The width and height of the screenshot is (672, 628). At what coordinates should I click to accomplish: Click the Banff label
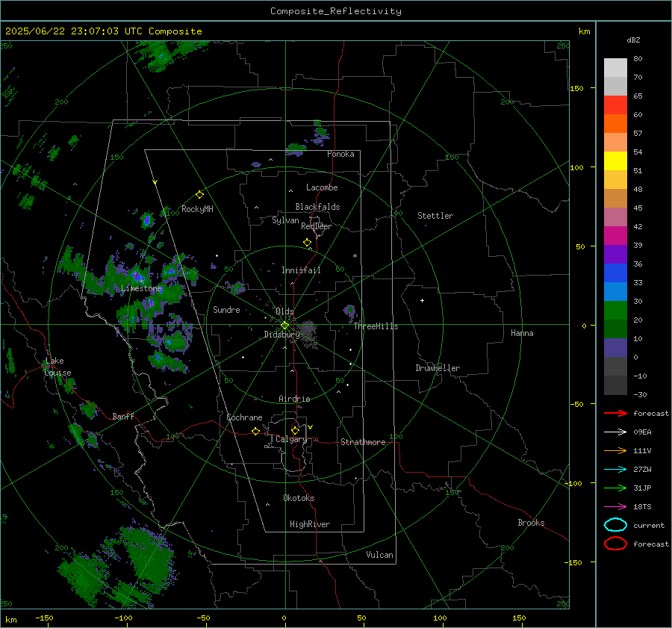pos(123,417)
